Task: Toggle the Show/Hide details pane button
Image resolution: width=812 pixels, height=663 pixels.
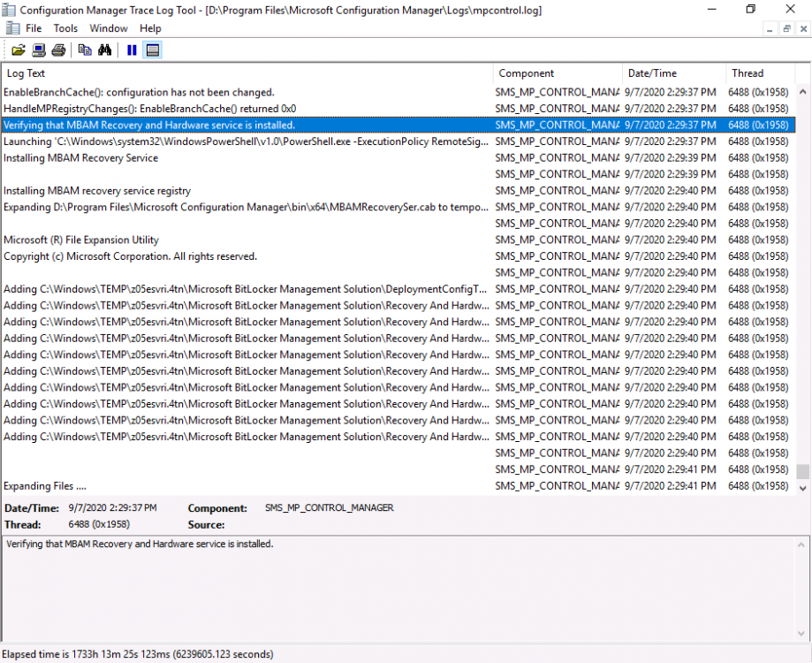Action: (x=152, y=50)
